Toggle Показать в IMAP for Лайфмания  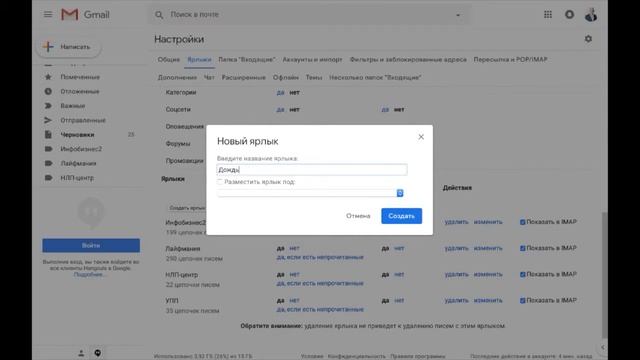[x=522, y=248]
